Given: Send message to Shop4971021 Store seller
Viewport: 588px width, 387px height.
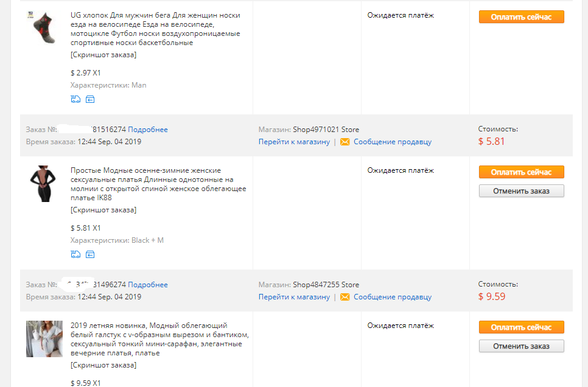Looking at the screenshot, I should 392,142.
